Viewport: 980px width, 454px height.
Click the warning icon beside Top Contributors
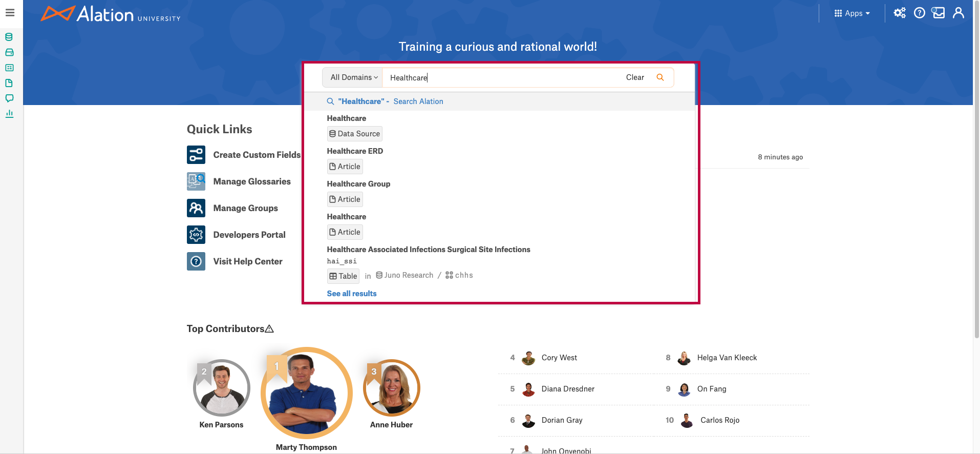[269, 329]
